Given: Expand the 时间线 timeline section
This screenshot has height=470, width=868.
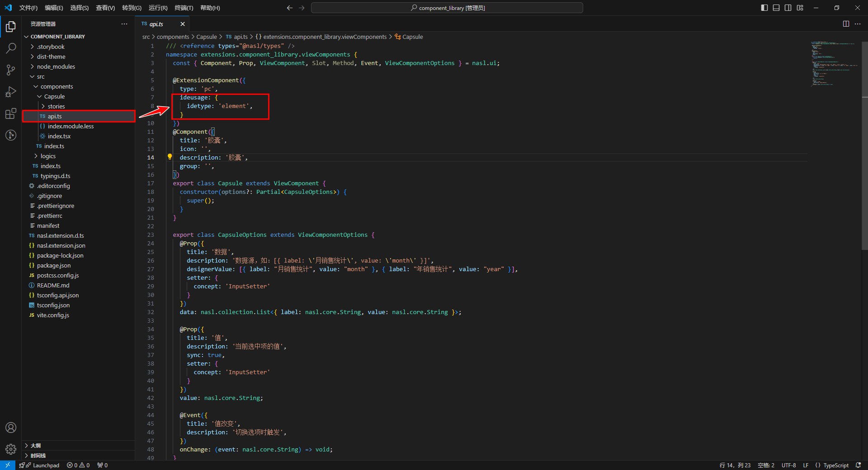Looking at the screenshot, I should tap(79, 456).
